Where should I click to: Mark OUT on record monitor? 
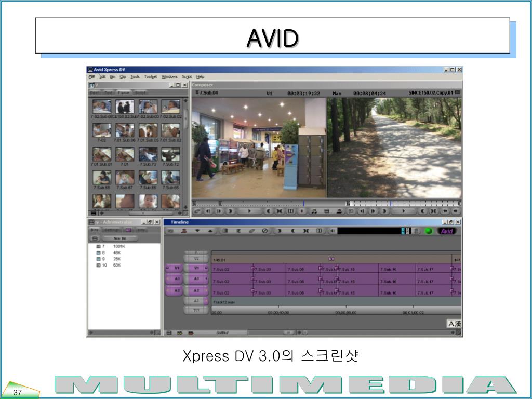tap(422, 211)
